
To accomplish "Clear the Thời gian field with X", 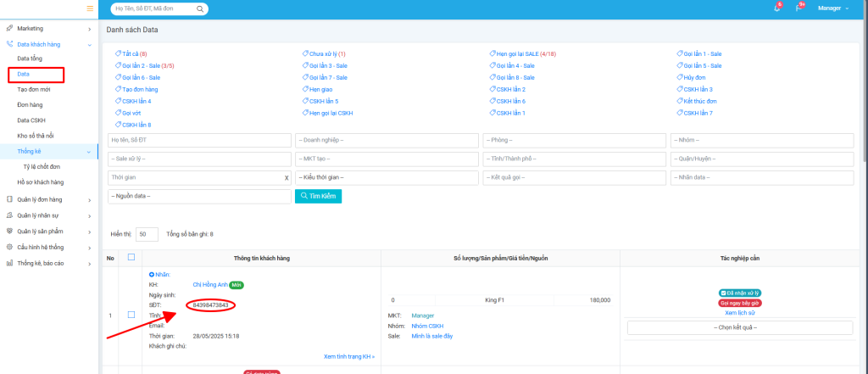I will click(x=287, y=178).
